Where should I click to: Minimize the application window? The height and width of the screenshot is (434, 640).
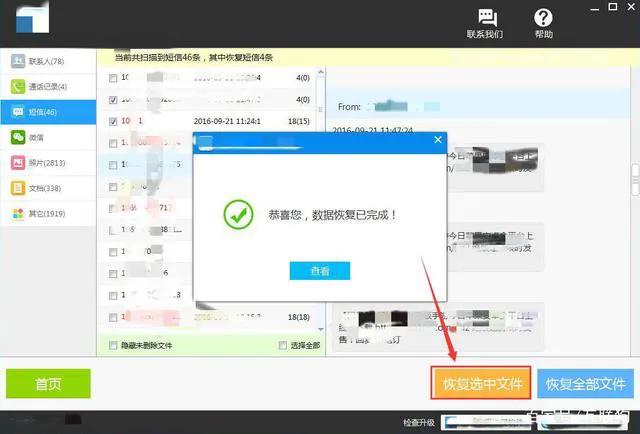(595, 7)
